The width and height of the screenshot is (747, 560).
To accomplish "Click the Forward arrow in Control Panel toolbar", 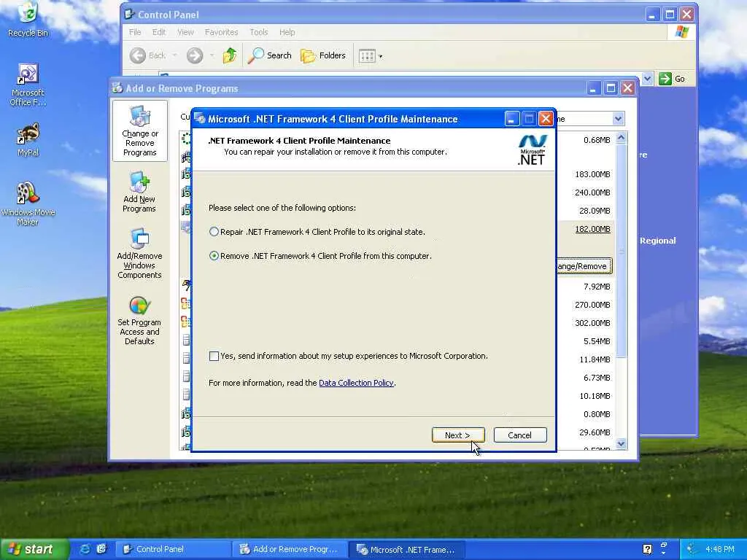I will point(194,55).
